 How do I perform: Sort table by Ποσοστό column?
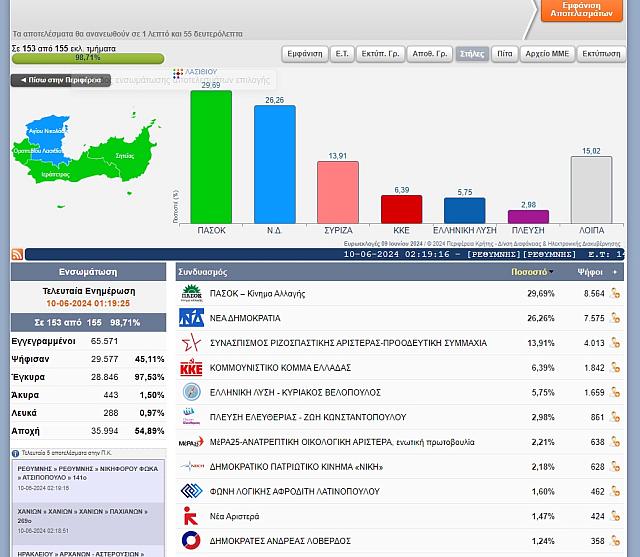(x=530, y=272)
